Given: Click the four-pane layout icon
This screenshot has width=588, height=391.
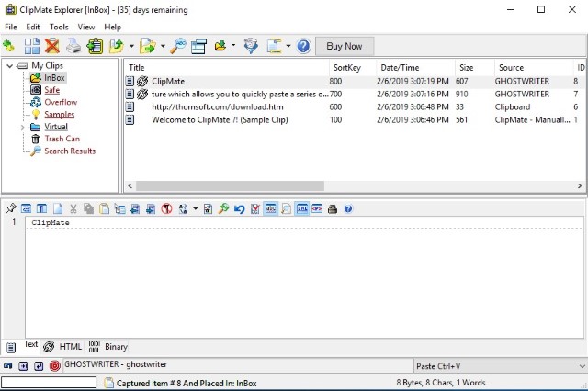Looking at the screenshot, I should [x=32, y=46].
